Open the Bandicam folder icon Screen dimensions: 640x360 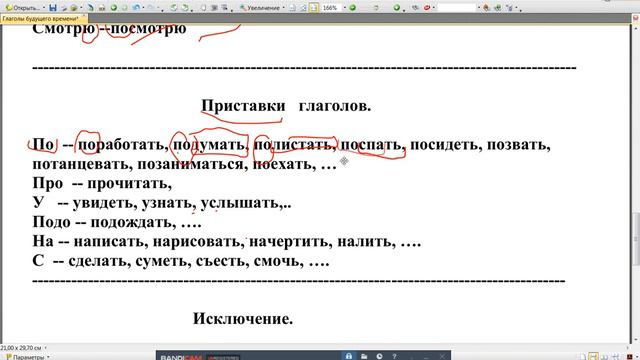click(364, 356)
